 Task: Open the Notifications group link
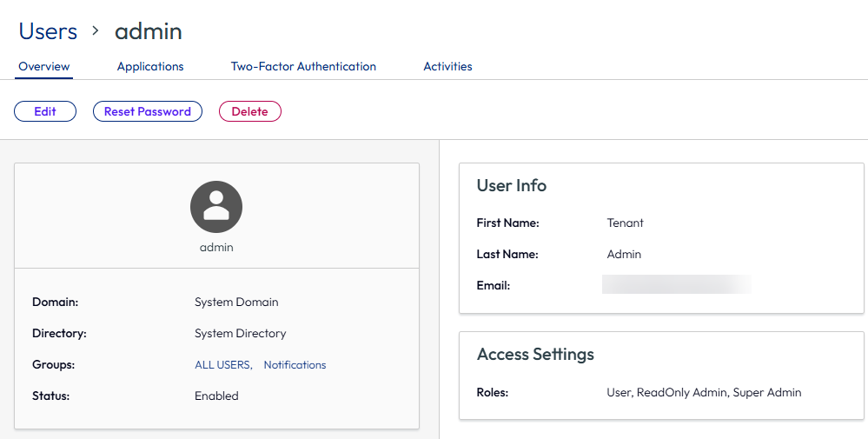click(x=295, y=365)
